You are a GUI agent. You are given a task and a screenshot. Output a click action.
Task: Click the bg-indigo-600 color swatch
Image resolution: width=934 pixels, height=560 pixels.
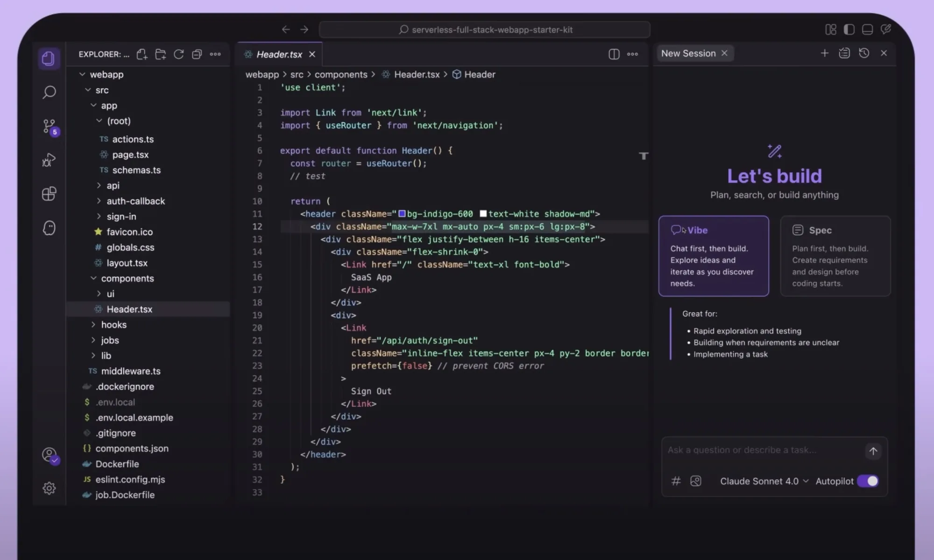[402, 214]
